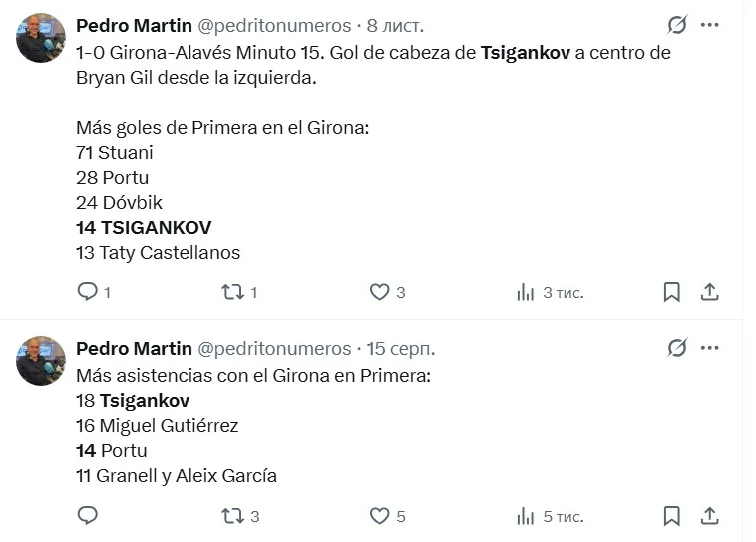
Task: Repost the Girona-Alavés goal tweet
Action: 231,292
